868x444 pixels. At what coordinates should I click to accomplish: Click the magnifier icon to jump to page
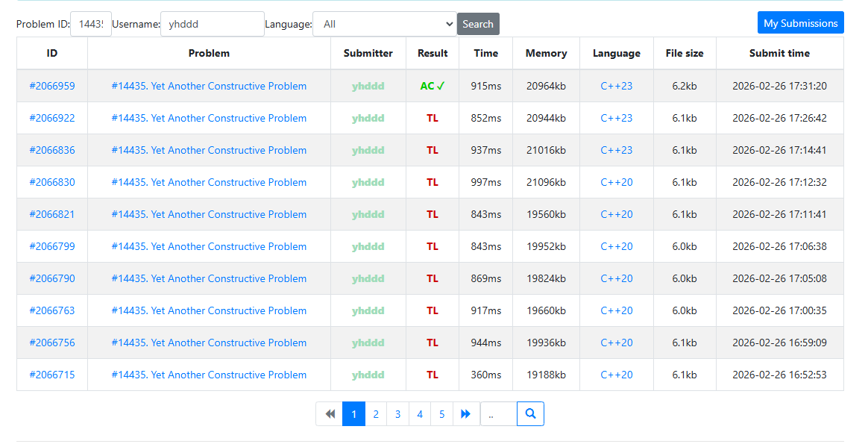[x=530, y=413]
